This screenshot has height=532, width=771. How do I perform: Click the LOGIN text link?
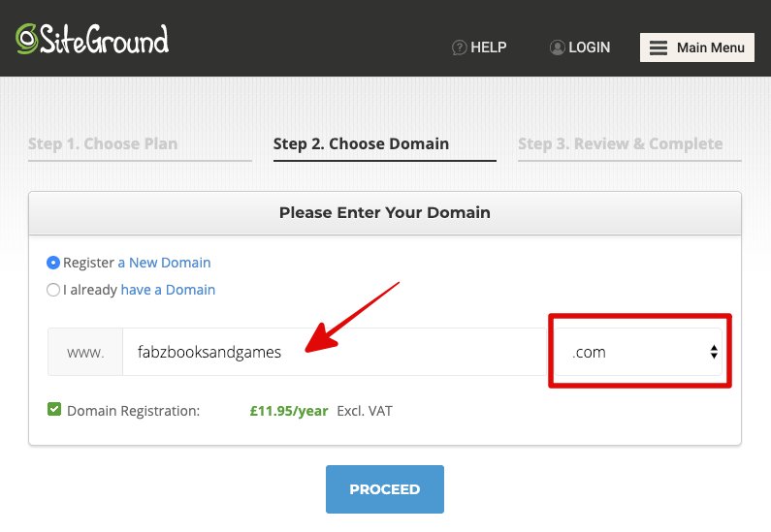(x=589, y=47)
